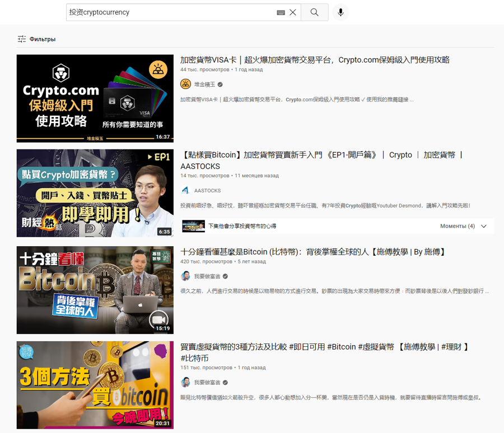The image size is (504, 433).
Task: Start voice search with microphone icon
Action: [x=340, y=12]
